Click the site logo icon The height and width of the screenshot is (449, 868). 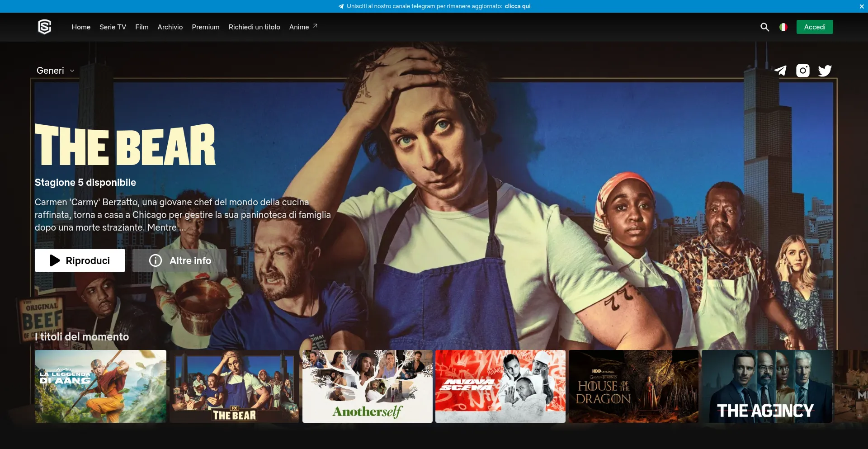click(44, 27)
